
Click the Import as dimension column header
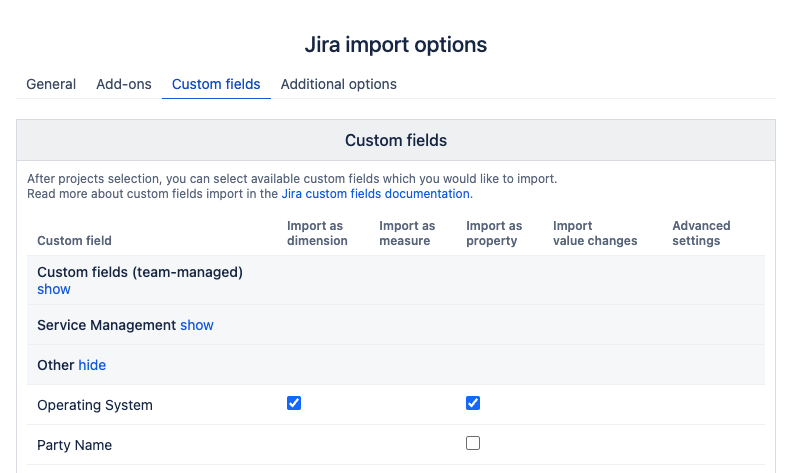(317, 233)
